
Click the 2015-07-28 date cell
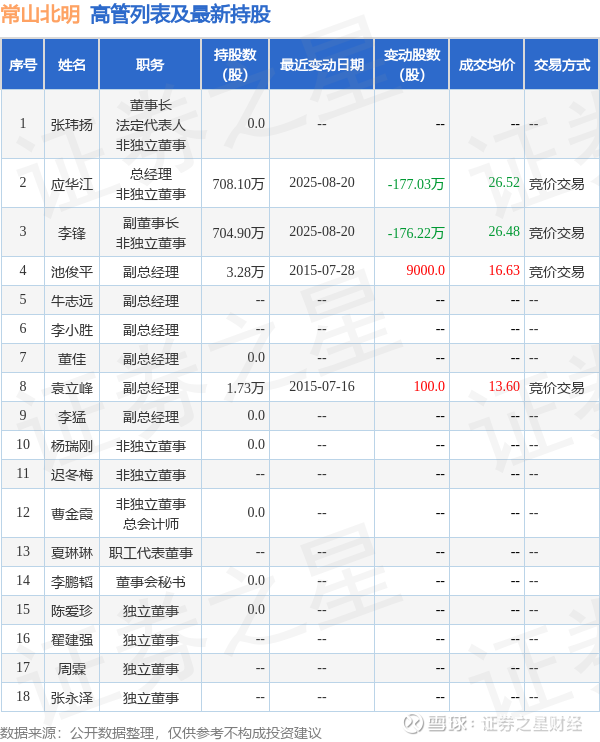[322, 270]
